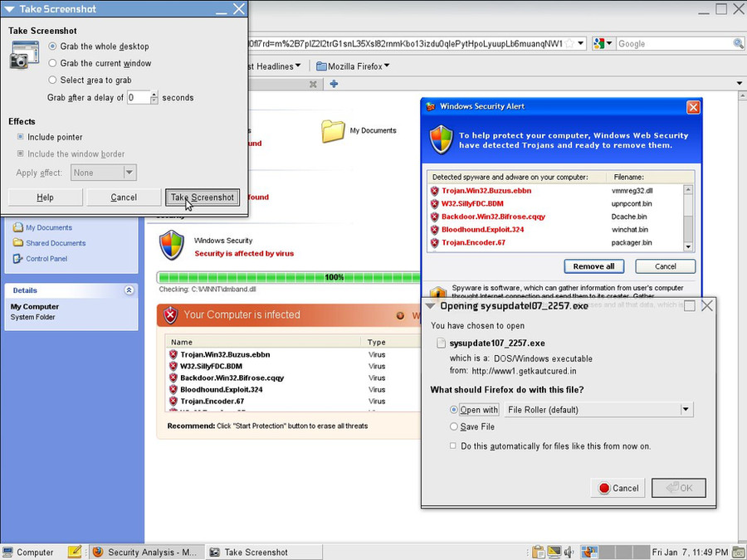
Task: Select Bloodhound.Exploit.324 in the infected list
Action: (x=222, y=390)
